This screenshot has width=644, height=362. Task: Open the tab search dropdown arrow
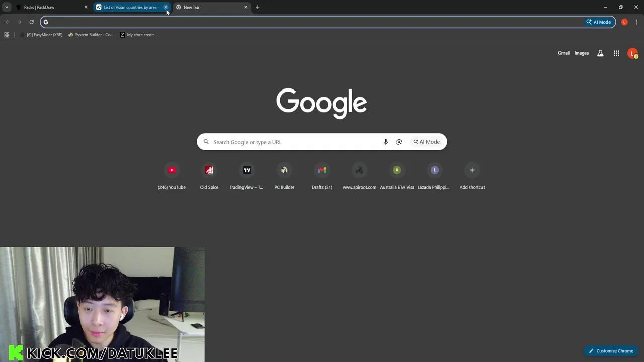(x=7, y=7)
